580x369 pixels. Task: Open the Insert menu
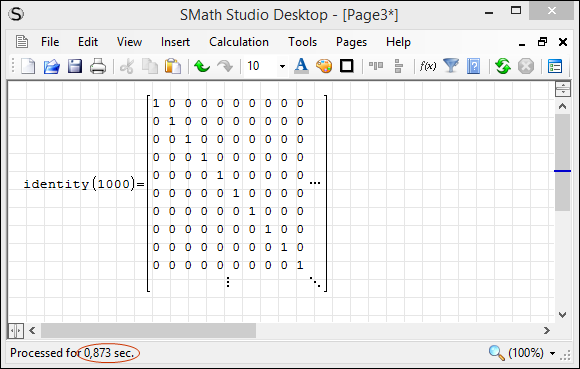tap(175, 42)
